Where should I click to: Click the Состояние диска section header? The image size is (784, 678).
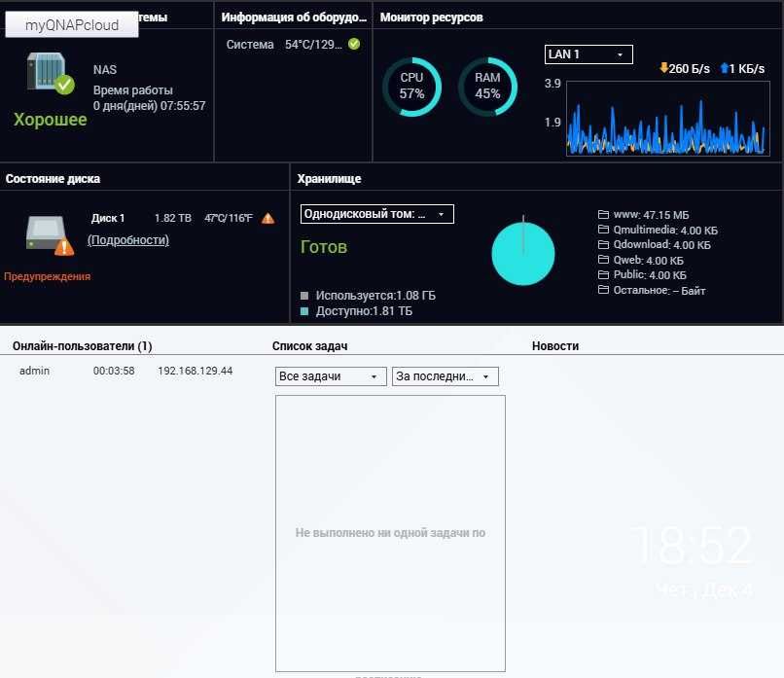53,179
